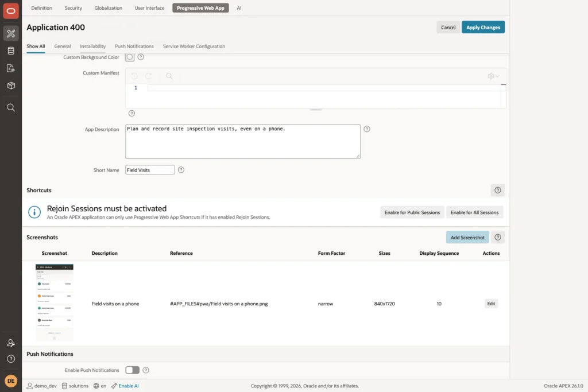
Task: Click into the Short Name input field
Action: point(150,170)
